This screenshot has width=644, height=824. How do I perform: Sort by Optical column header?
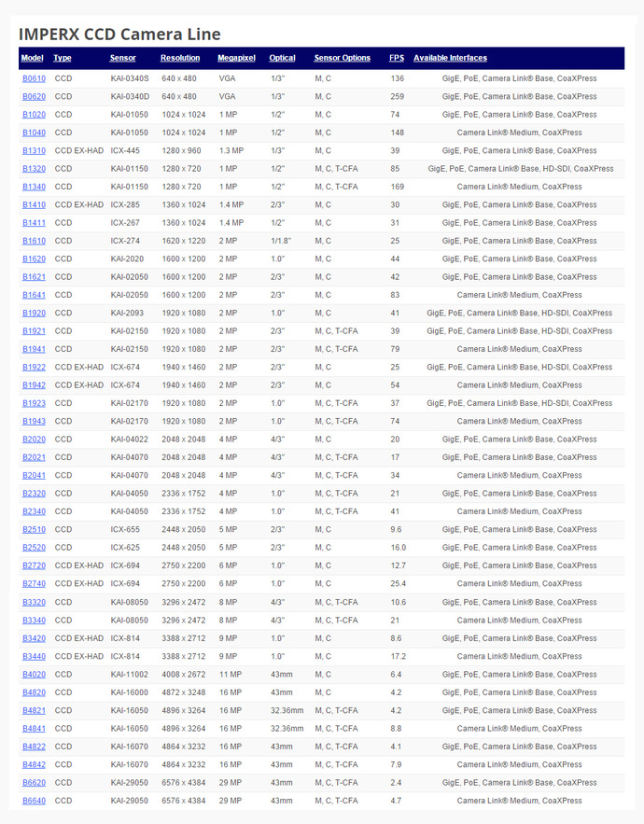click(282, 58)
